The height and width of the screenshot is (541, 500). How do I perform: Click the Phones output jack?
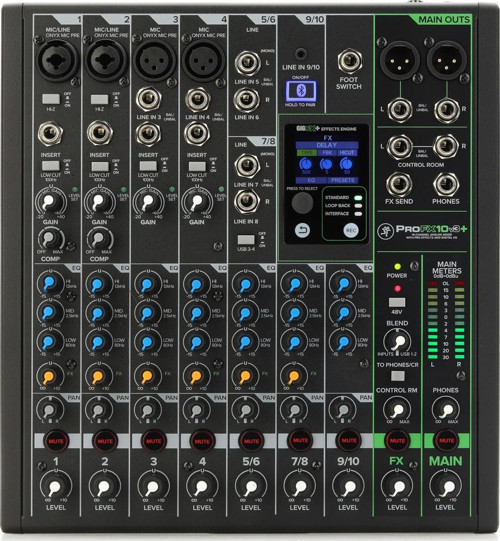pyautogui.click(x=446, y=184)
